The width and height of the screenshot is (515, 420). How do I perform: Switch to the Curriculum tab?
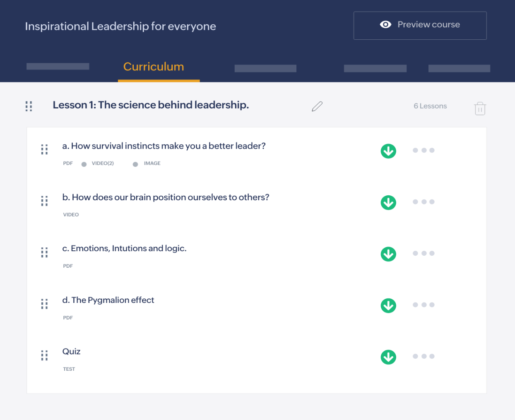(154, 67)
